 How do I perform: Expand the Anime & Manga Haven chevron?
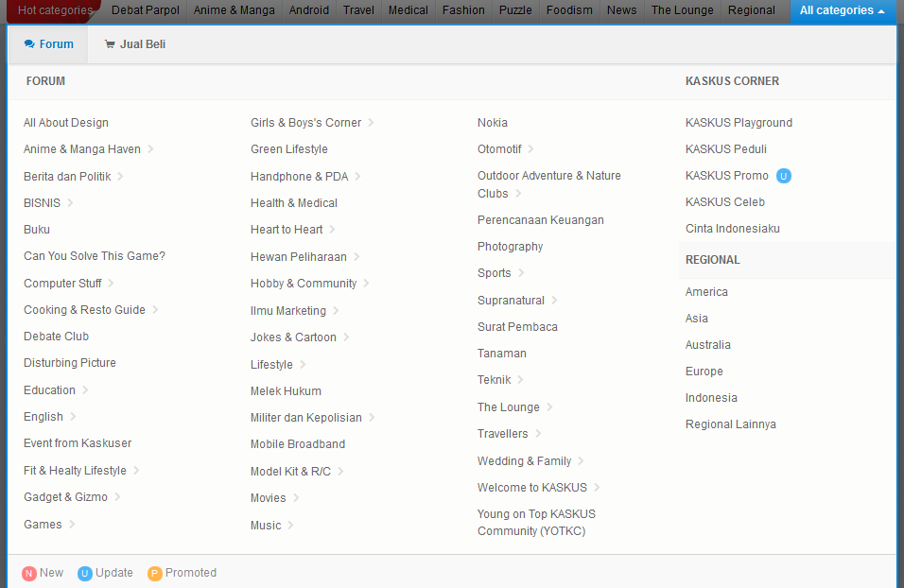tap(150, 148)
